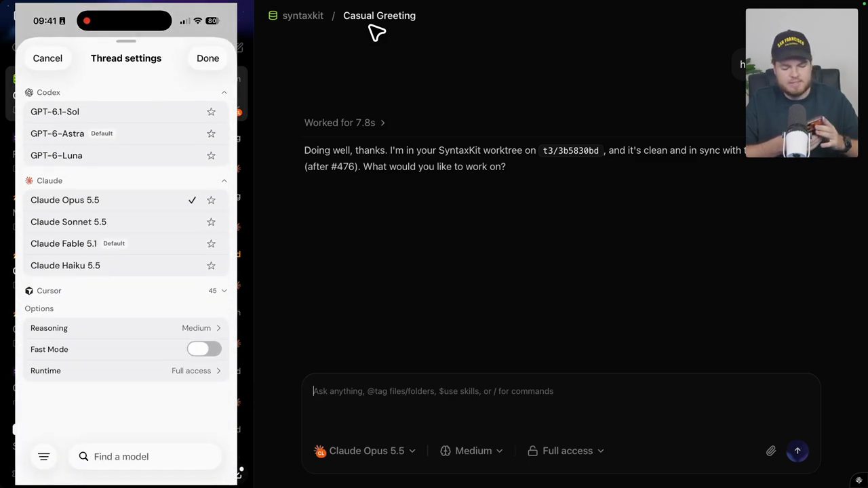868x488 pixels.
Task: Open the Medium reasoning dropdown in composer
Action: [x=472, y=451]
